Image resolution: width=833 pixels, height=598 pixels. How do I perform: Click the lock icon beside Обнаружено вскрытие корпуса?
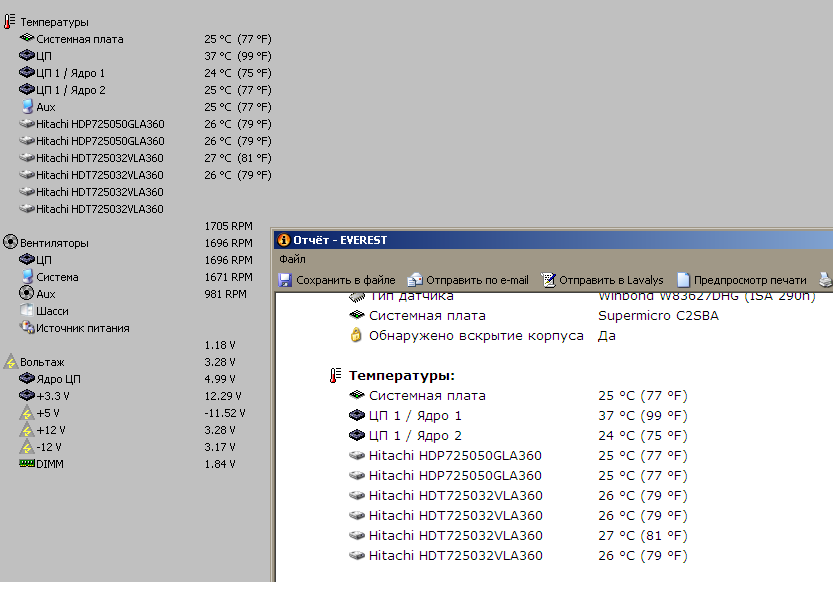pyautogui.click(x=356, y=335)
